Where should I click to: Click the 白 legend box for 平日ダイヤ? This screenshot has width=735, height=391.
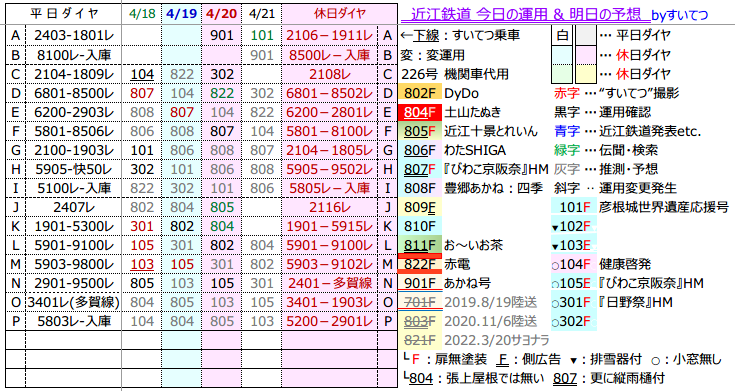(562, 36)
